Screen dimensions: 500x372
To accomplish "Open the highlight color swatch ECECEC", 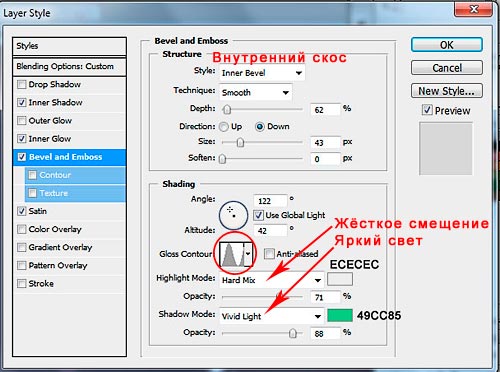I will point(340,279).
